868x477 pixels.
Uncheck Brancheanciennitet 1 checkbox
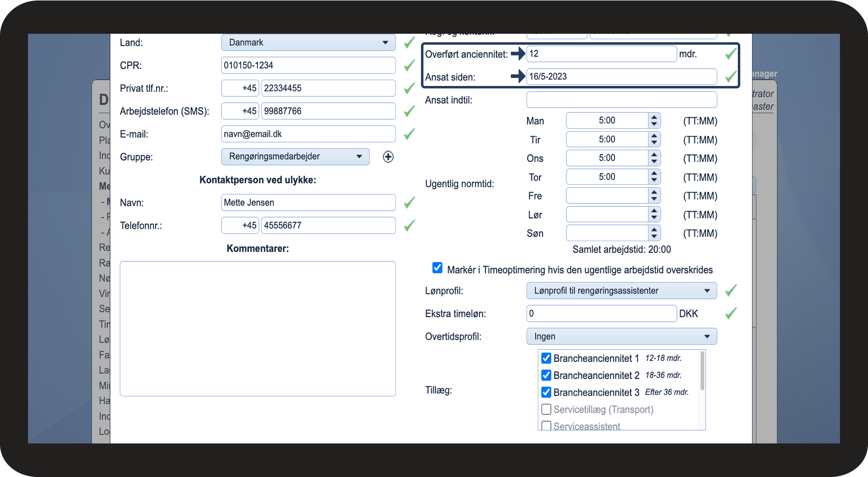[x=546, y=358]
